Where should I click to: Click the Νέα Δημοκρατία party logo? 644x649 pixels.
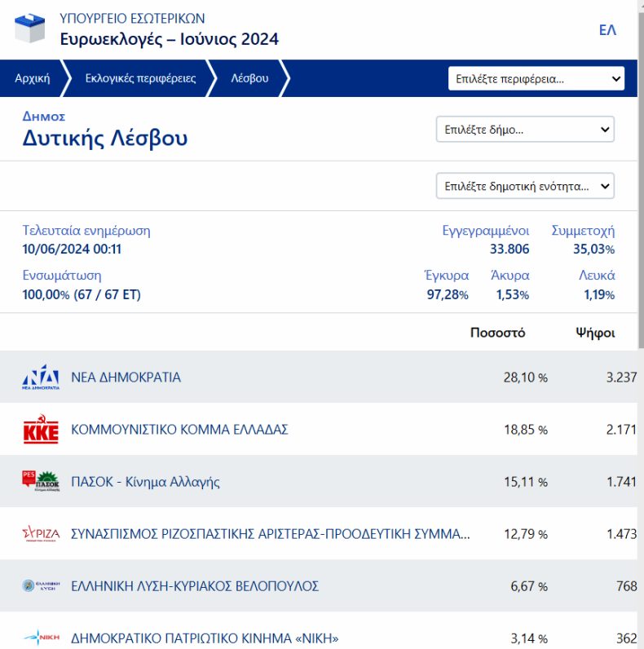(41, 377)
